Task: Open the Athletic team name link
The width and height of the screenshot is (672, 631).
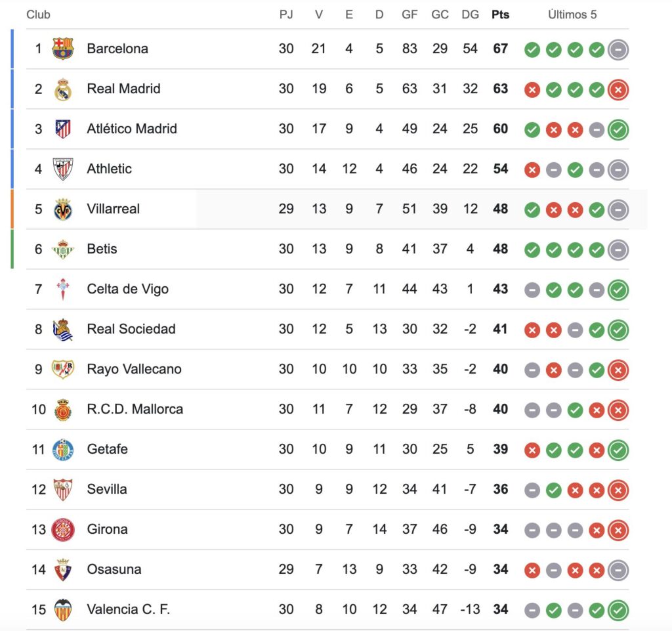Action: pyautogui.click(x=110, y=169)
